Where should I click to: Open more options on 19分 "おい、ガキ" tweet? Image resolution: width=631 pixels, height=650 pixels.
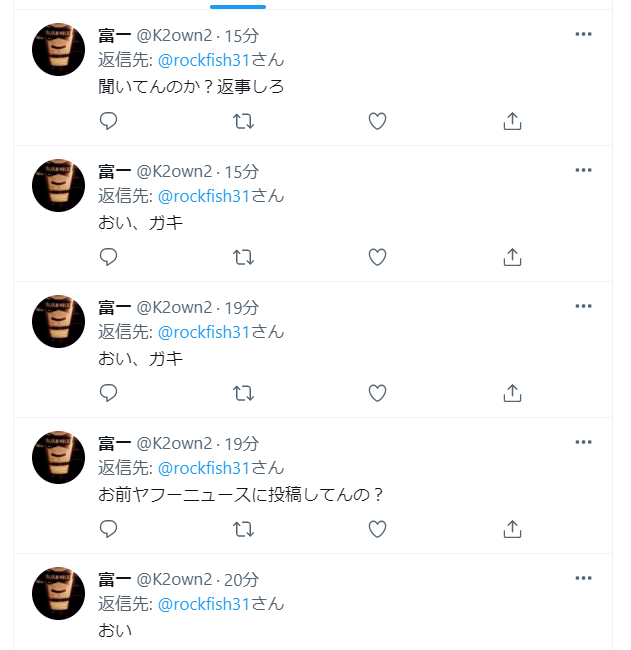[x=583, y=306]
